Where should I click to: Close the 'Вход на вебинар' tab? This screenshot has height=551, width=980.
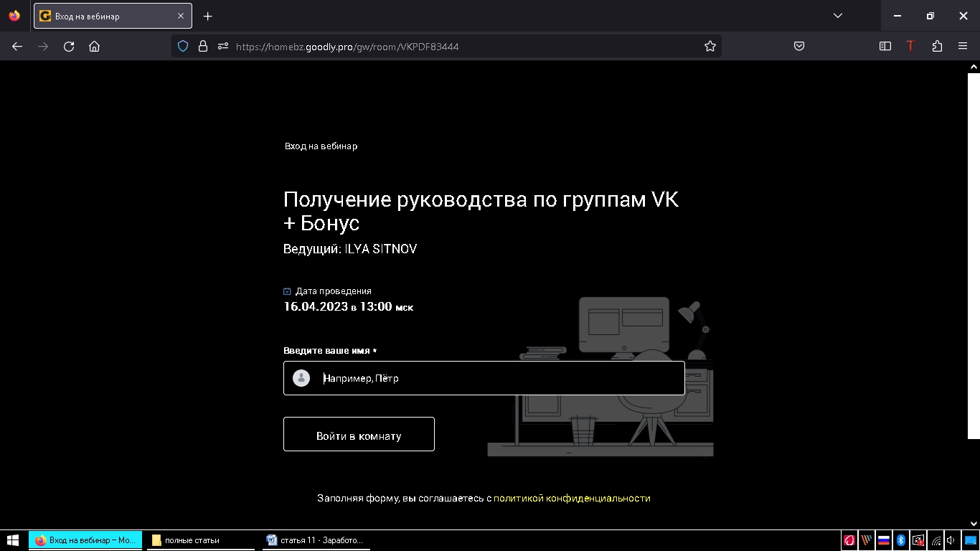[x=181, y=16]
